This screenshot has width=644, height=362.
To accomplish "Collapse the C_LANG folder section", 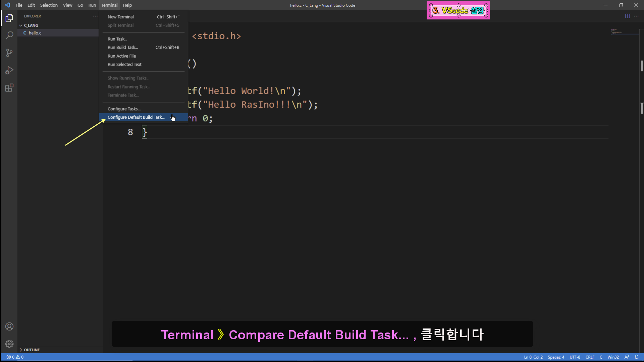I will click(x=30, y=25).
